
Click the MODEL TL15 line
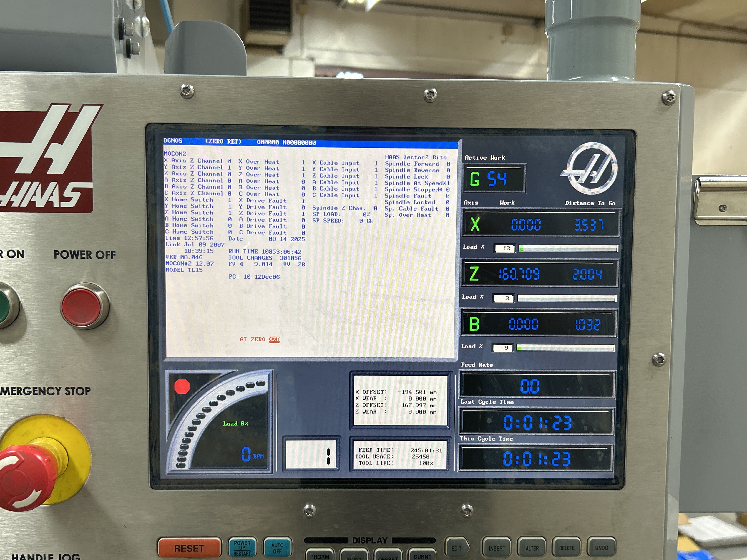pyautogui.click(x=184, y=270)
